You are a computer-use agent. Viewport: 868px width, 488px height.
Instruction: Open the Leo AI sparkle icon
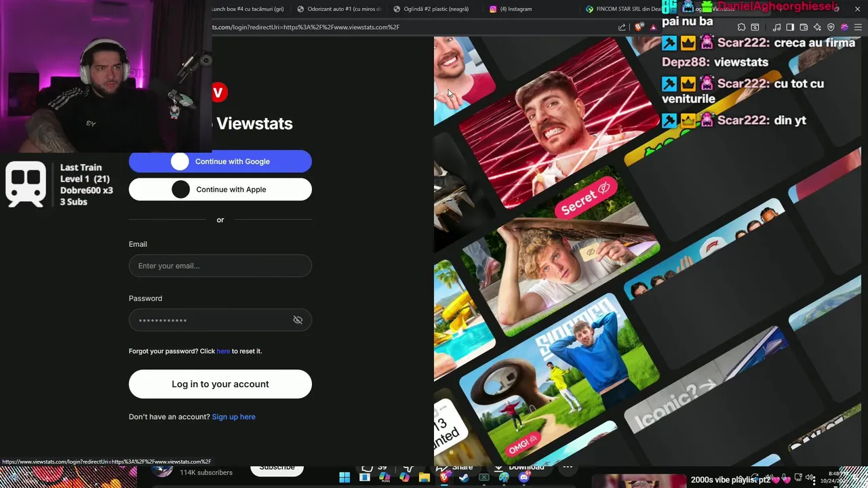pos(817,27)
